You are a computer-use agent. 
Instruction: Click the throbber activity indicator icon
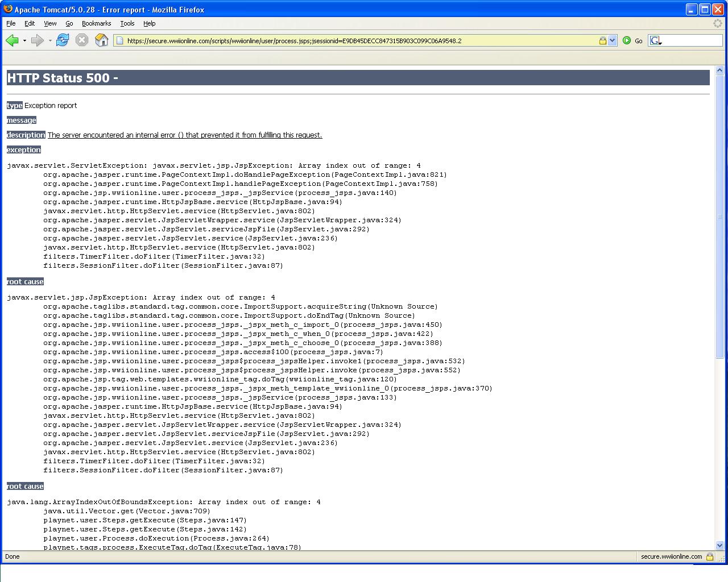coord(718,23)
